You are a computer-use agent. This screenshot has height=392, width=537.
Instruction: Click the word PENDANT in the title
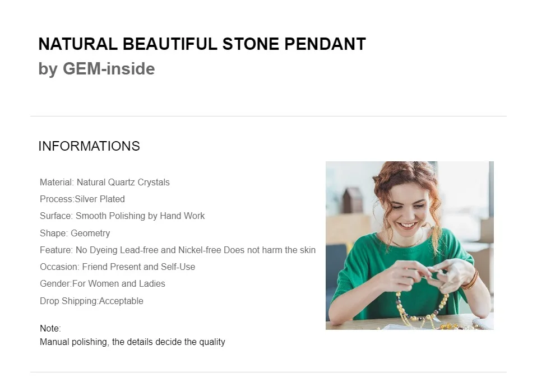[x=325, y=44]
